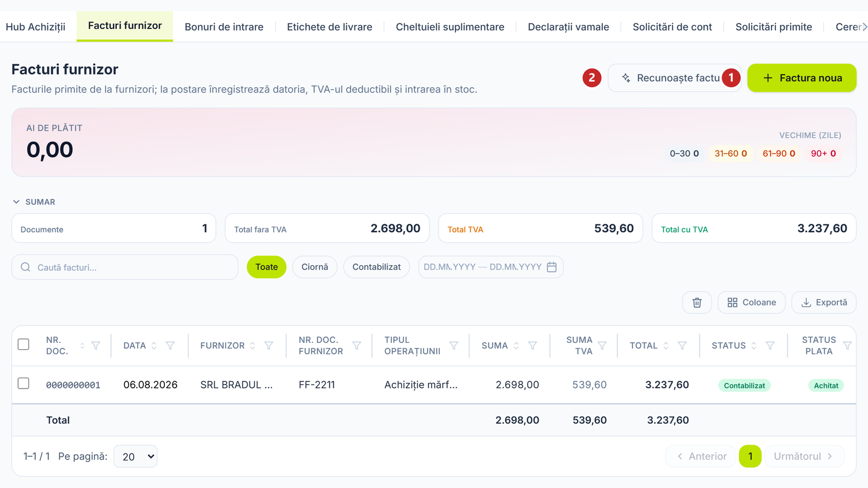Go to the Etichete de livrare tab
868x488 pixels.
(330, 27)
